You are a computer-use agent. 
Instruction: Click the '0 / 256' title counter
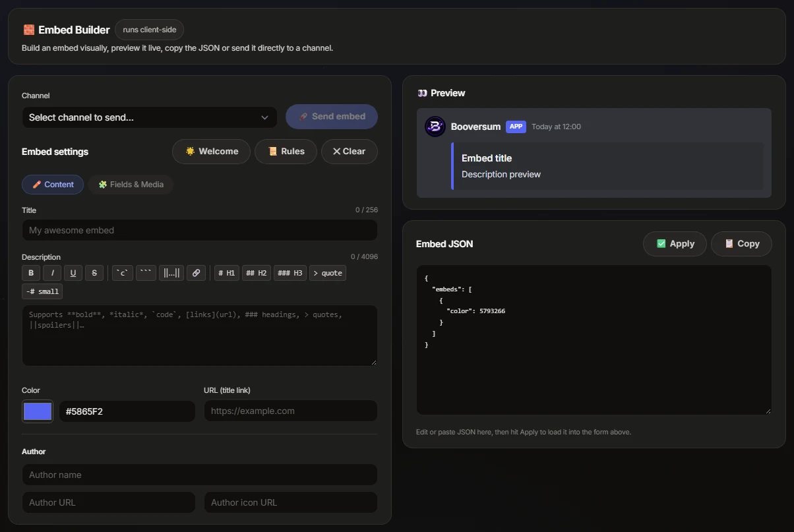pyautogui.click(x=367, y=210)
